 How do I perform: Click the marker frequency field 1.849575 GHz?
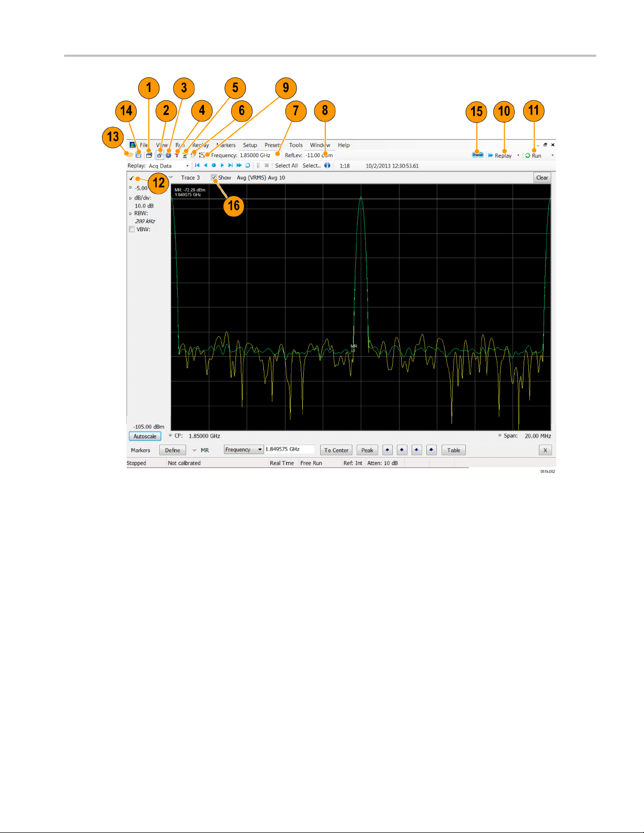(x=290, y=449)
